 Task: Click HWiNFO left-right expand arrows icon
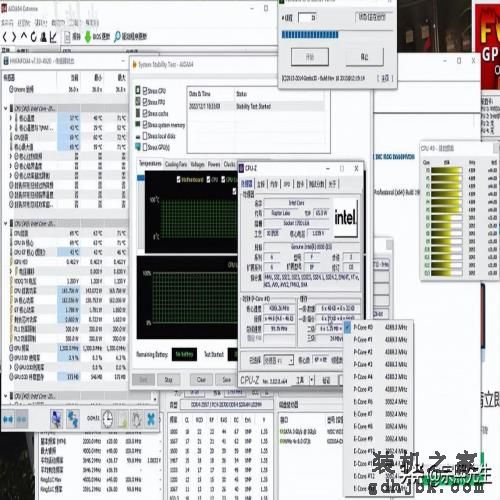(8, 419)
